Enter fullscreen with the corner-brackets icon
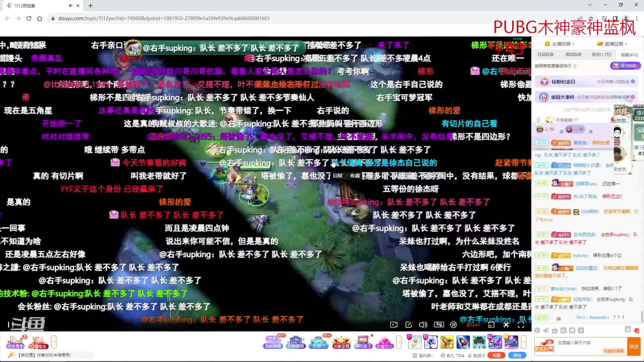 [521, 324]
